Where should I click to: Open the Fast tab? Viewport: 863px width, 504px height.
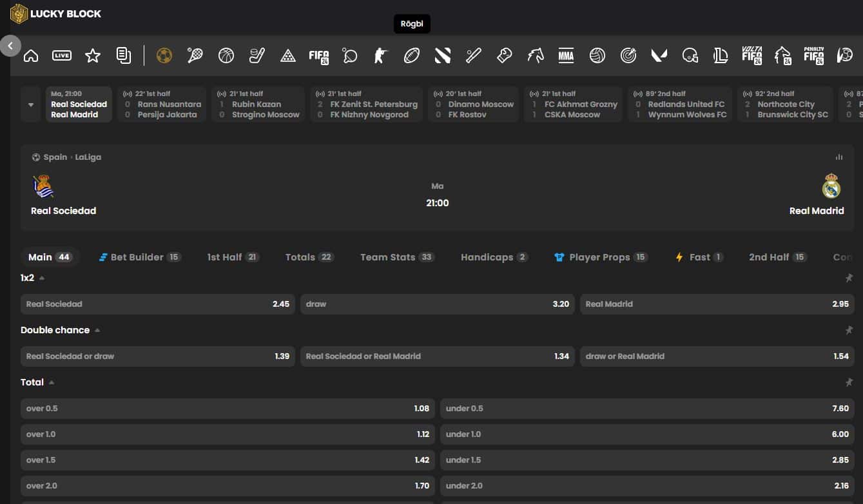[699, 257]
